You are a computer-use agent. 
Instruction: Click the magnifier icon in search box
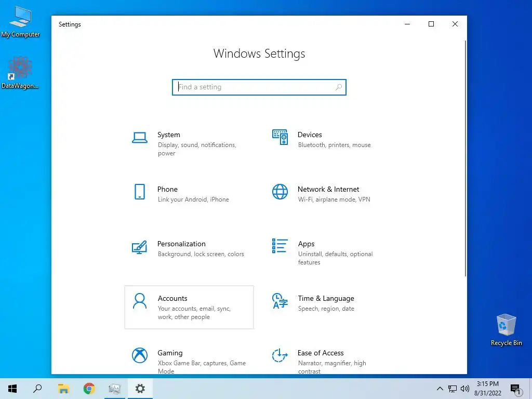[x=339, y=87]
